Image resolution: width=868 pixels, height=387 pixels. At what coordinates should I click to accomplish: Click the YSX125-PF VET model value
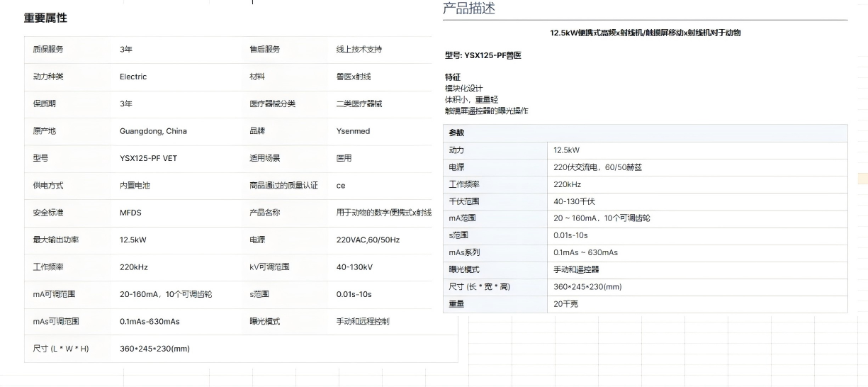point(148,158)
